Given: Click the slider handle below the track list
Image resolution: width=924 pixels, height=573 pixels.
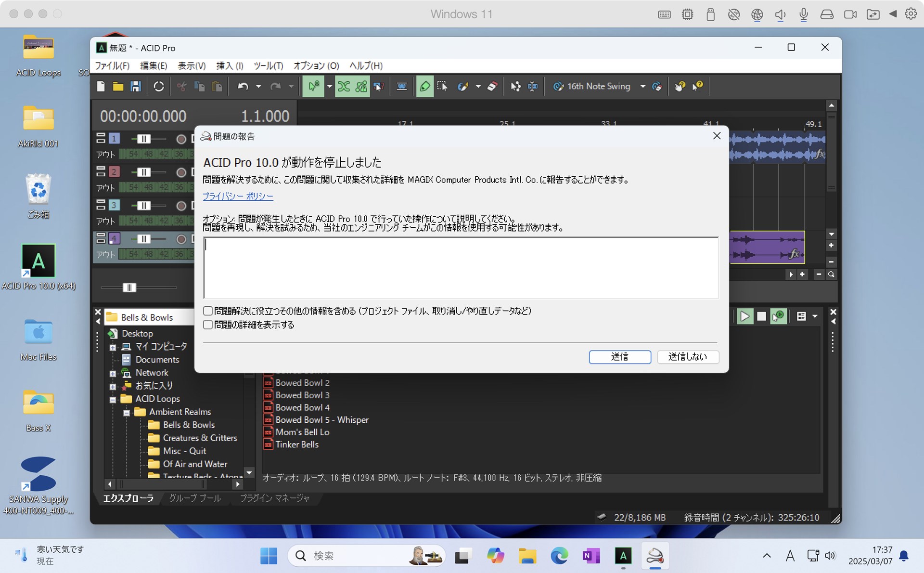Looking at the screenshot, I should [x=129, y=288].
